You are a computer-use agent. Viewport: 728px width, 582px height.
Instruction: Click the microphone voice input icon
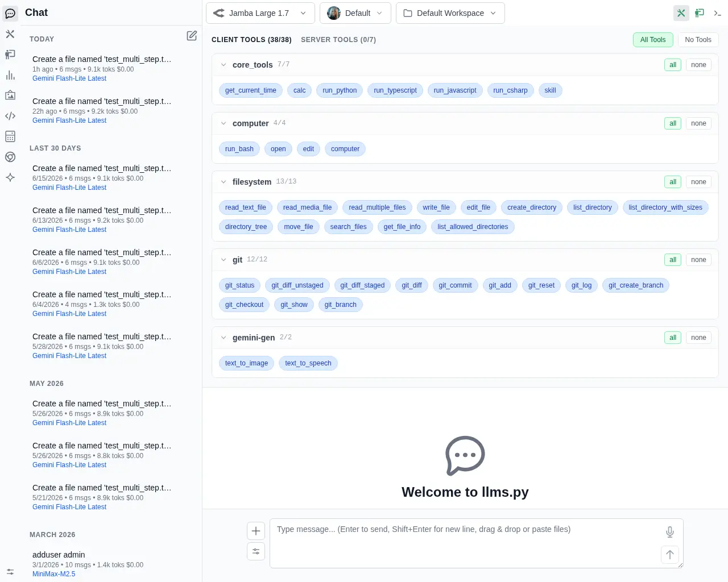point(670,532)
